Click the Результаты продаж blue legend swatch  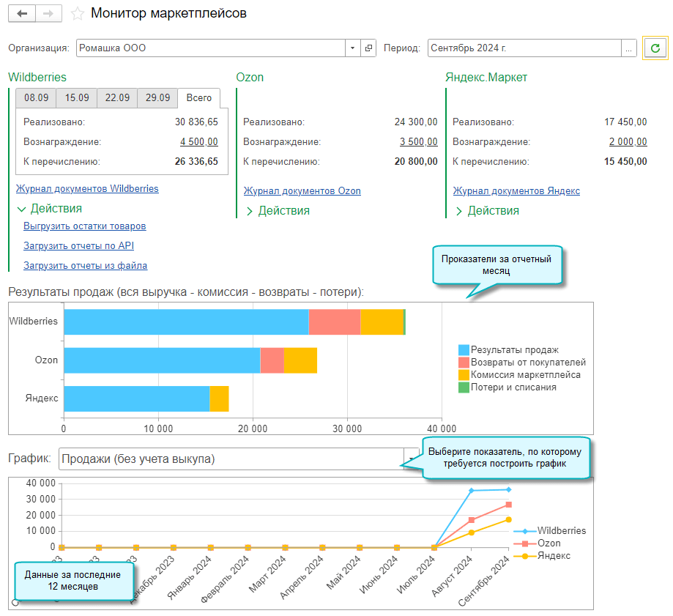pos(464,350)
